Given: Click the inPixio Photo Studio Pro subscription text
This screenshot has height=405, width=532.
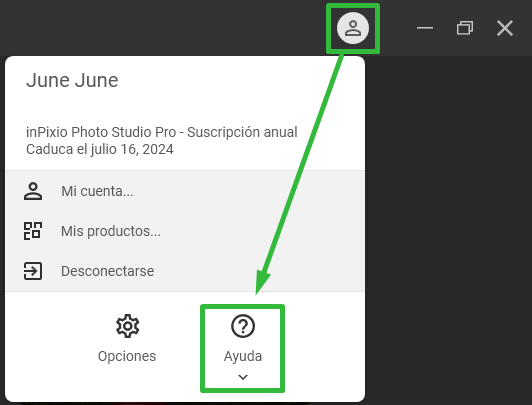Looking at the screenshot, I should [x=162, y=132].
